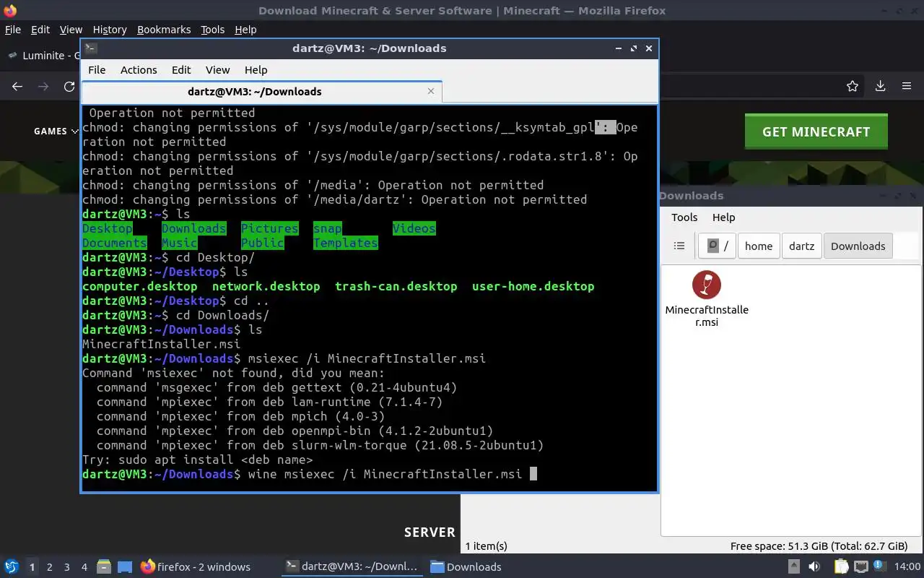
Task: Click the Free space status text
Action: (x=819, y=545)
